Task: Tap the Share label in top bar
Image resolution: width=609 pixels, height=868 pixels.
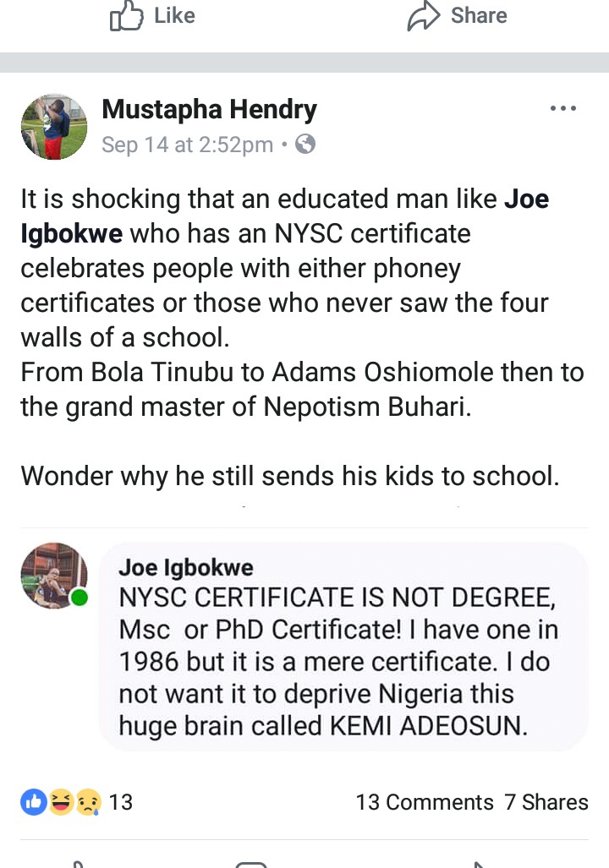Action: click(479, 16)
